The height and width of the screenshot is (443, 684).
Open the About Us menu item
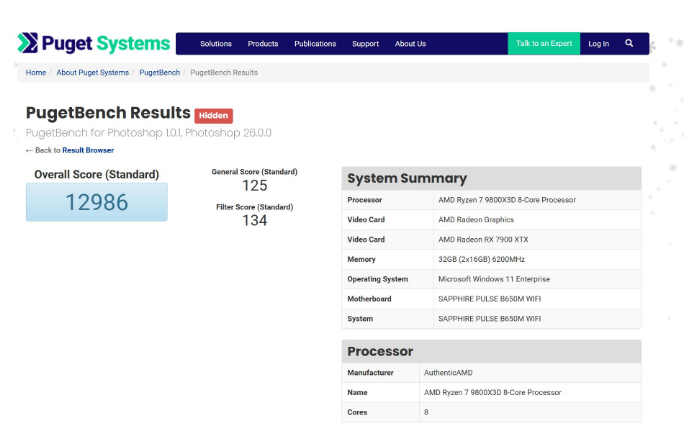pos(410,44)
